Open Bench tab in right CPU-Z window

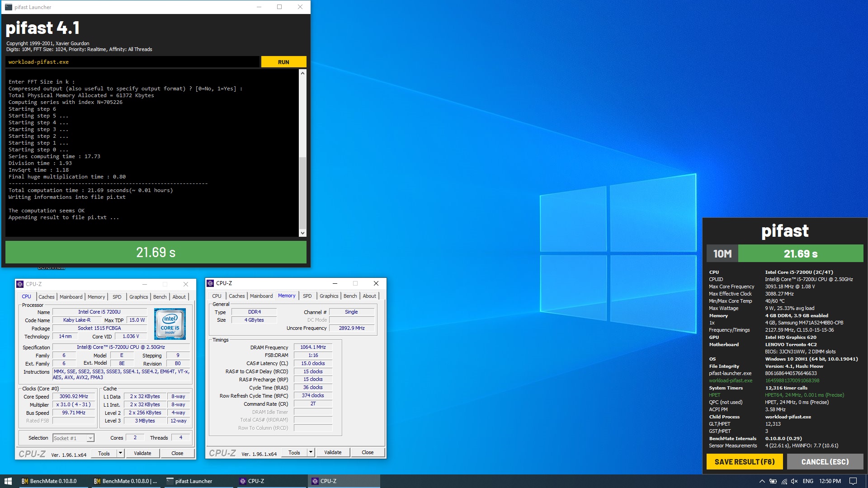click(x=350, y=296)
